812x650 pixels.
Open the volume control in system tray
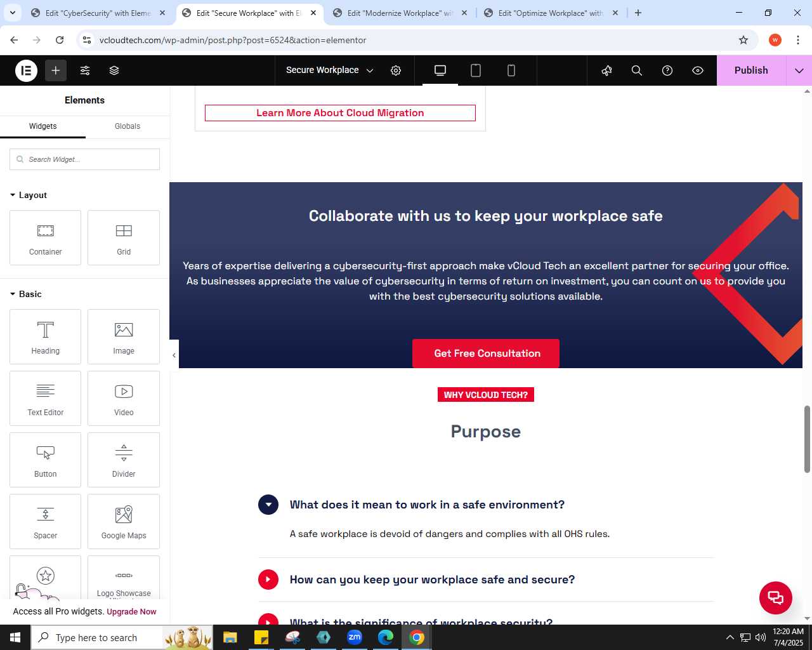[x=760, y=637]
